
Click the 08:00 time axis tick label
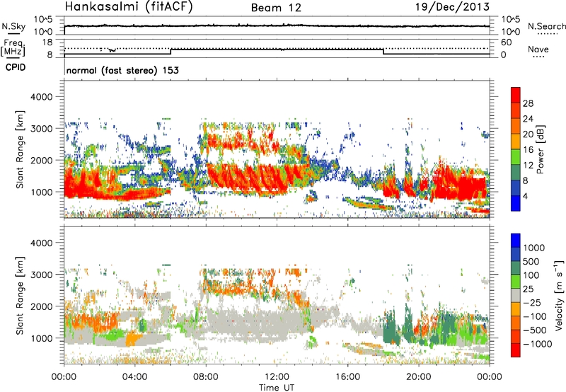pyautogui.click(x=205, y=377)
